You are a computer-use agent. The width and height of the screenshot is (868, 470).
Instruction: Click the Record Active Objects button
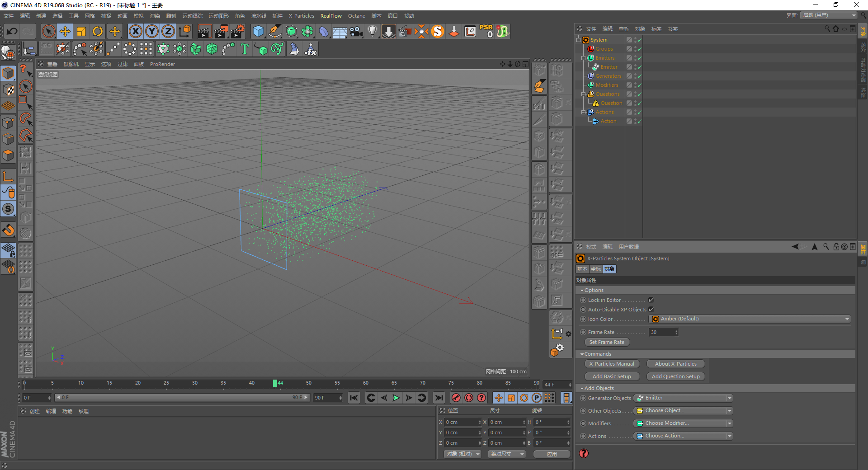456,398
